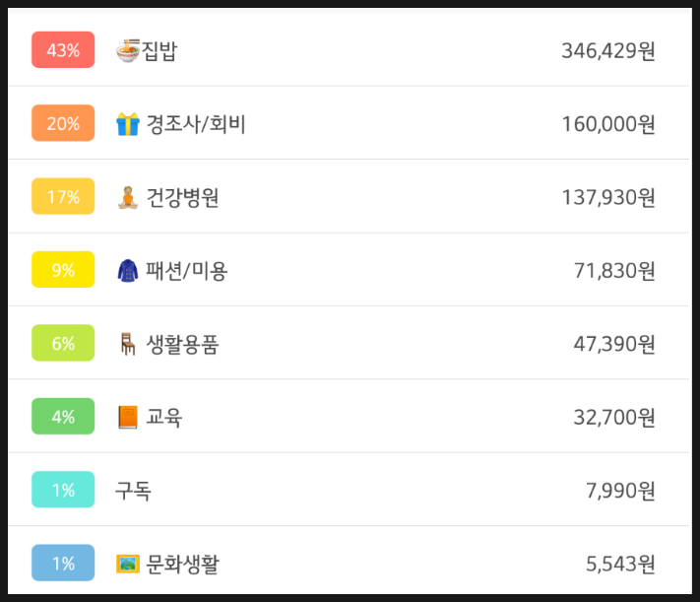Open the 집밥 category label
700x602 pixels.
pyautogui.click(x=159, y=50)
